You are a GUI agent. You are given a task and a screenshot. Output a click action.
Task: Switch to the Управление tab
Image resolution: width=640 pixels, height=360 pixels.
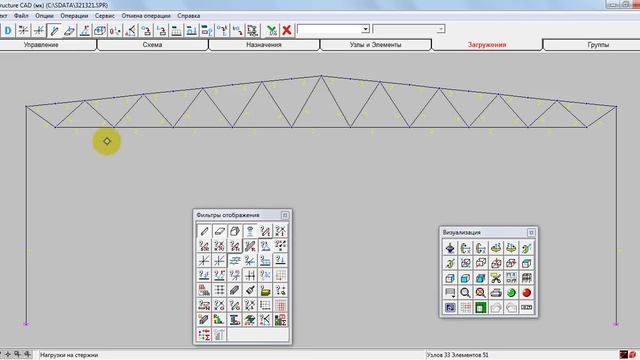tap(41, 45)
